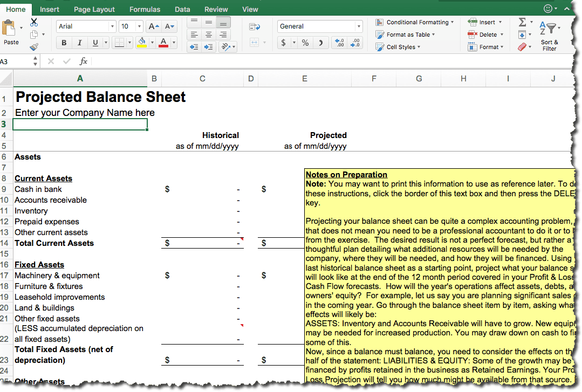Apply percent style
Viewport: 582px width, 392px height.
[305, 43]
